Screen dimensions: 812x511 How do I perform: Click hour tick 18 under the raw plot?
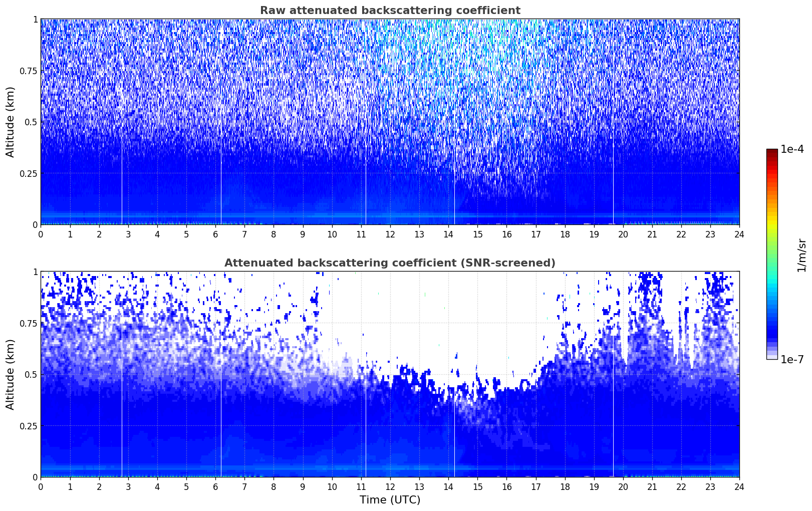click(x=565, y=234)
